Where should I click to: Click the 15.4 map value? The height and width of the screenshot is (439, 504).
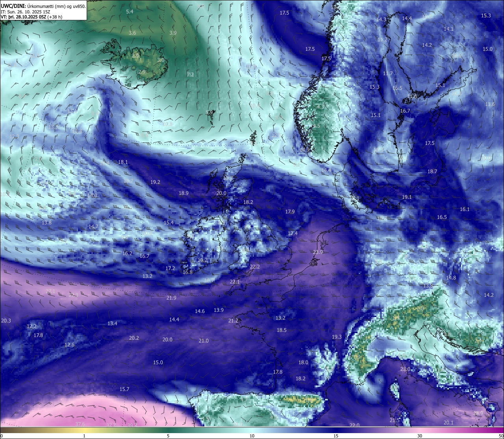coord(169,223)
